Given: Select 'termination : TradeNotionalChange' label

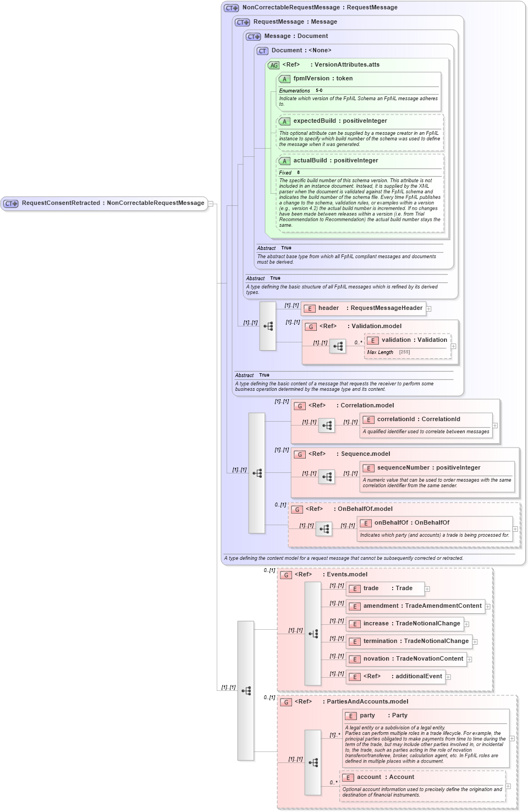Looking at the screenshot, I should tap(416, 641).
